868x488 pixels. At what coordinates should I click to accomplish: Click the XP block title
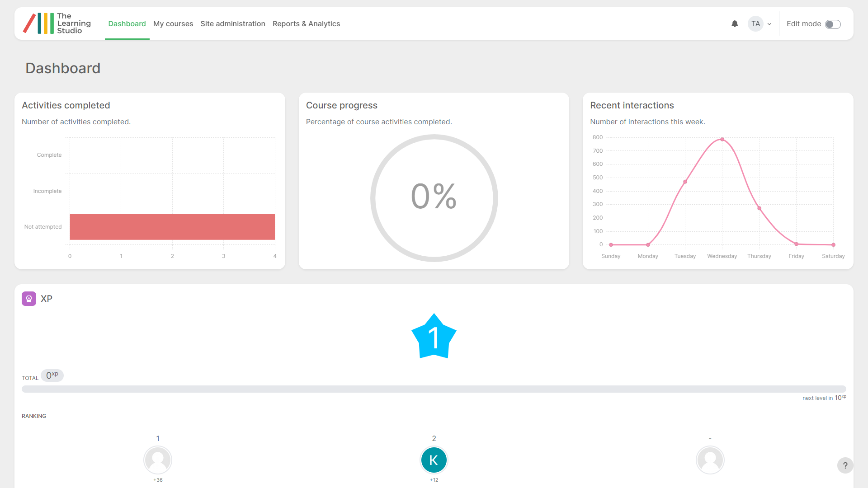pyautogui.click(x=47, y=299)
